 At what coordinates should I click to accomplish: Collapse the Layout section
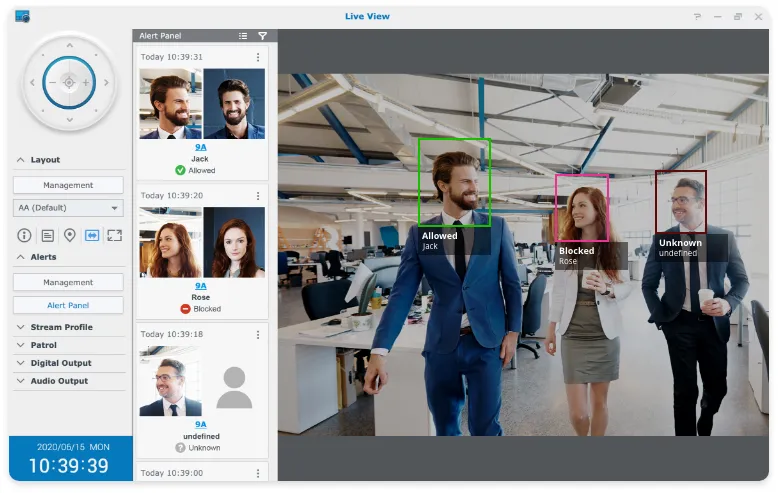click(44, 160)
